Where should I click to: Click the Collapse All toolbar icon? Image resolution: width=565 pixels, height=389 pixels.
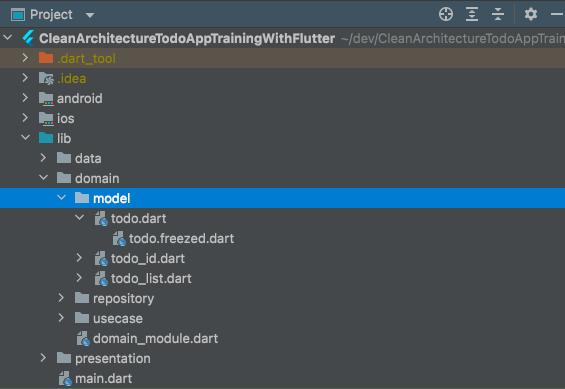[x=498, y=14]
